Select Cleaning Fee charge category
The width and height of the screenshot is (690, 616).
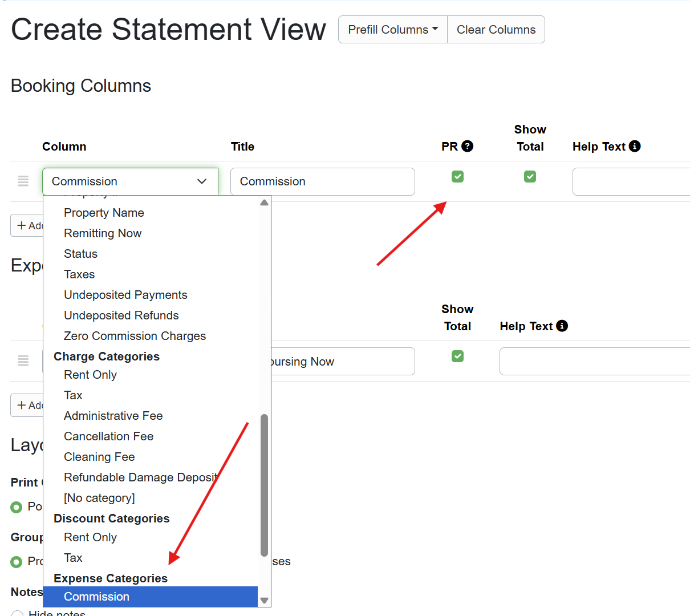[99, 457]
